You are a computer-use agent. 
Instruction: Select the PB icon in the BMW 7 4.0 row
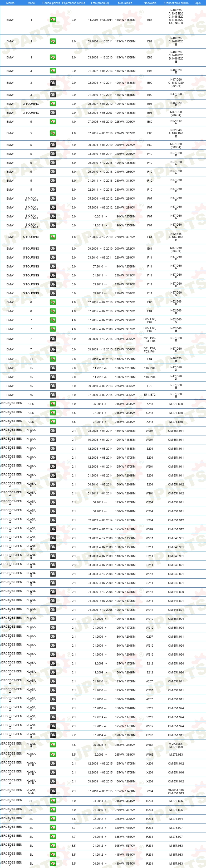pyautogui.click(x=53, y=320)
